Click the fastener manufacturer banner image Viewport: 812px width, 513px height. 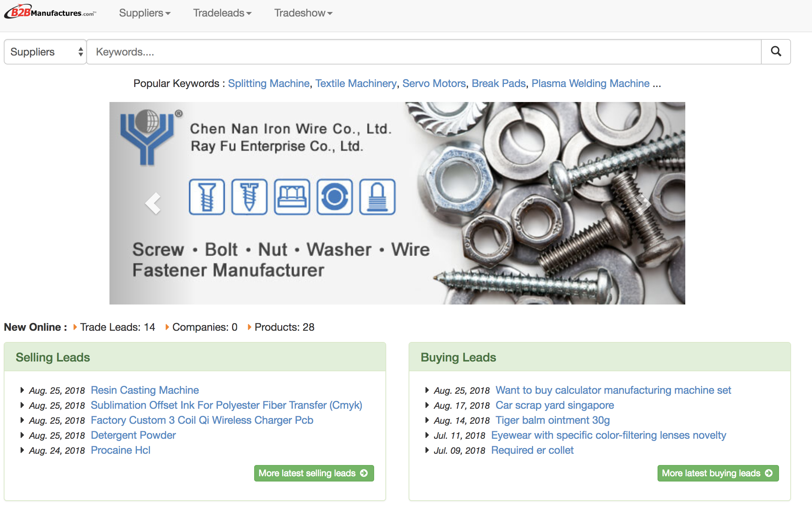[x=397, y=203]
